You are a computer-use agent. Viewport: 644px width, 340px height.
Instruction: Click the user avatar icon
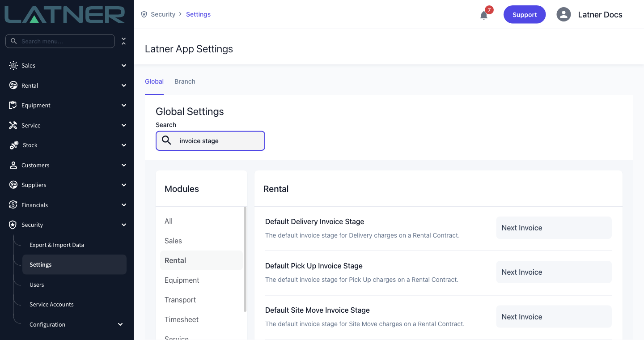click(x=563, y=14)
